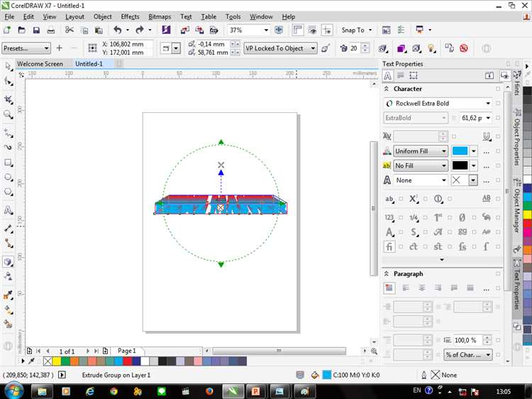Open the Object Manager docker tab
The width and height of the screenshot is (532, 399).
pos(516,206)
